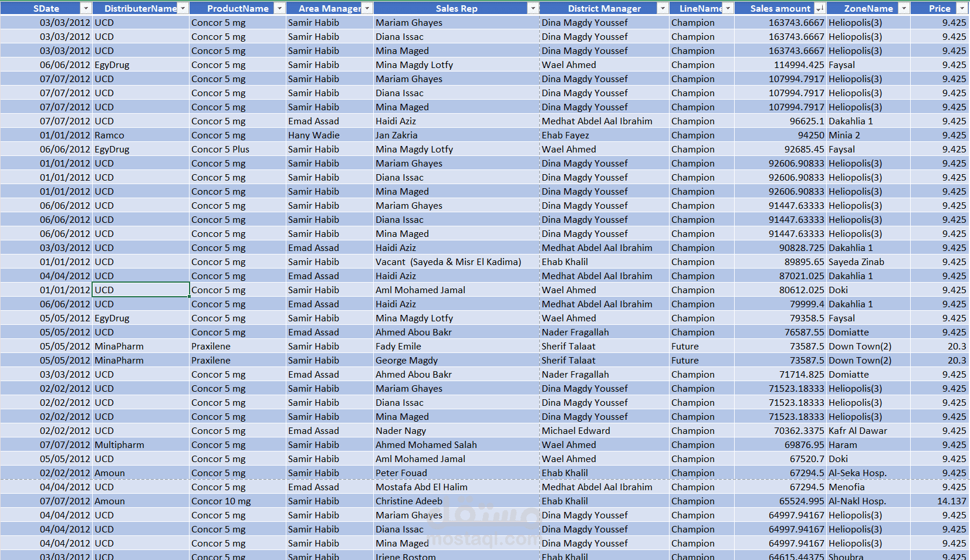
Task: Click the George Magdy sales rep cell
Action: pos(457,360)
